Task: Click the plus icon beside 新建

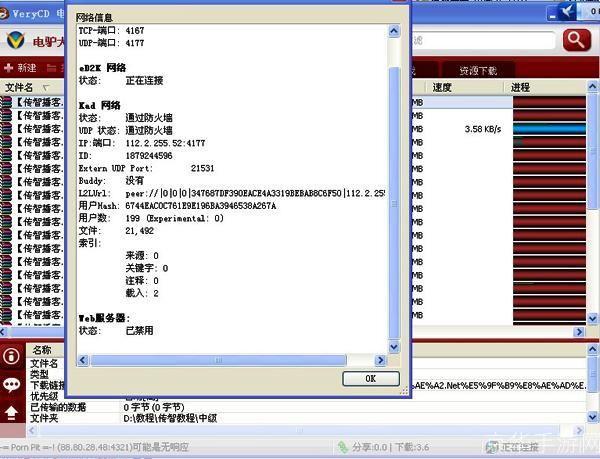Action: pyautogui.click(x=8, y=68)
